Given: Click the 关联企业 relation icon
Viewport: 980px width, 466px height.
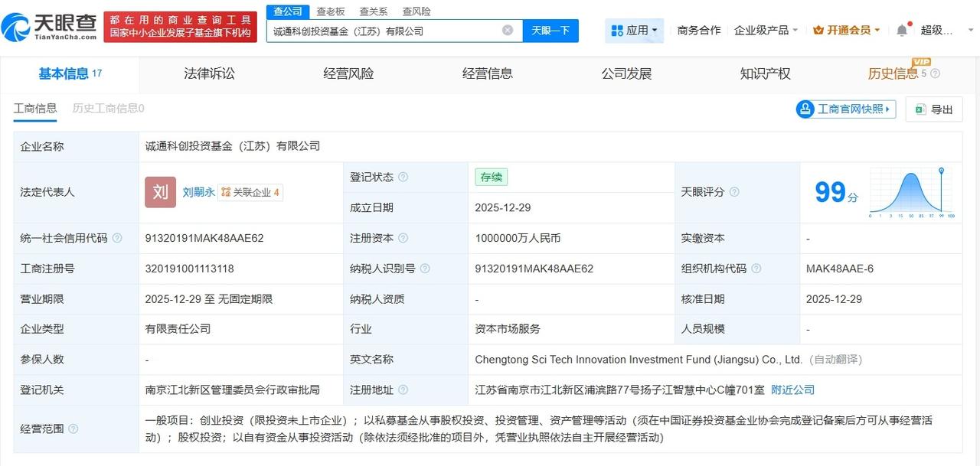Looking at the screenshot, I should tap(226, 192).
